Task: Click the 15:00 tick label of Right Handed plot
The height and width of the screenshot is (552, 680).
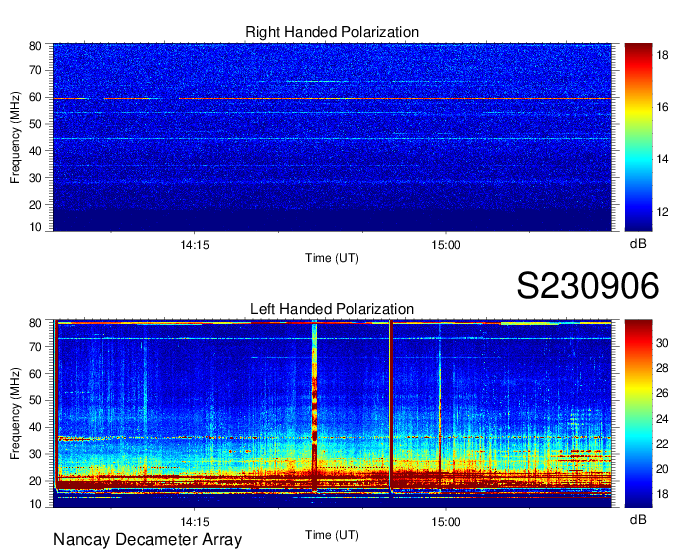Action: [445, 245]
